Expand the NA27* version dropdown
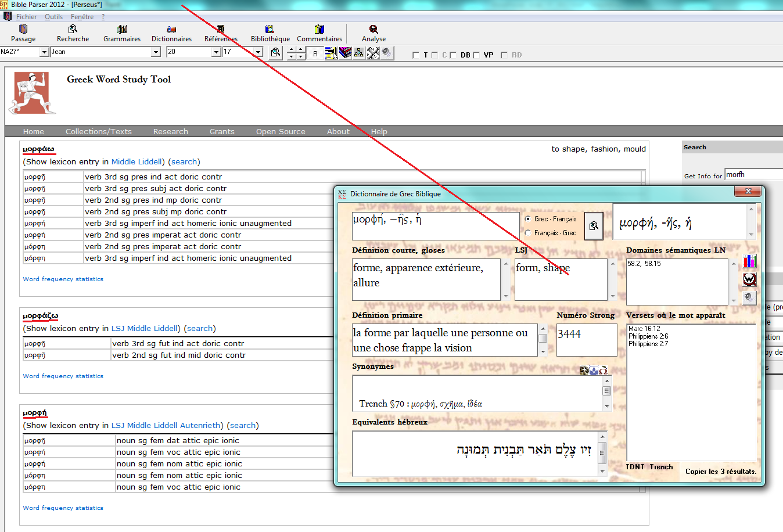 tap(44, 52)
